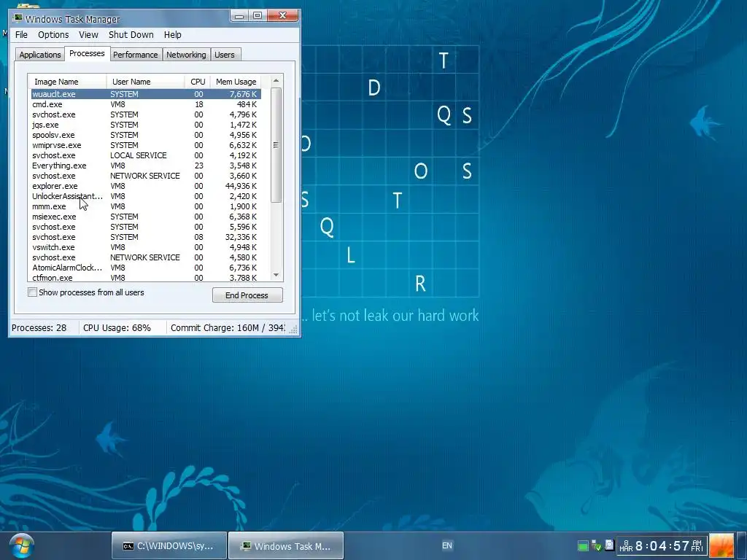Select svchost.exe using 32,336 K memory
The image size is (747, 560).
coord(146,237)
